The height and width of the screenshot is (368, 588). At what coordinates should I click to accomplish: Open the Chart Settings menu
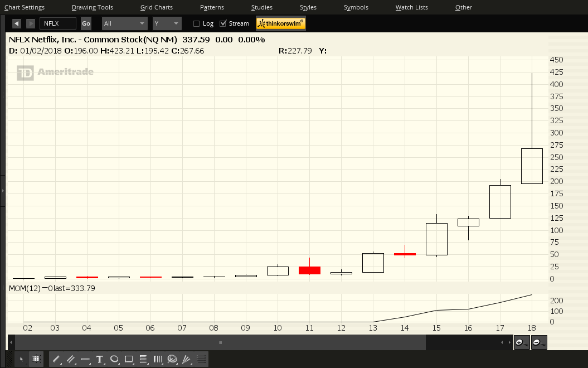[25, 7]
